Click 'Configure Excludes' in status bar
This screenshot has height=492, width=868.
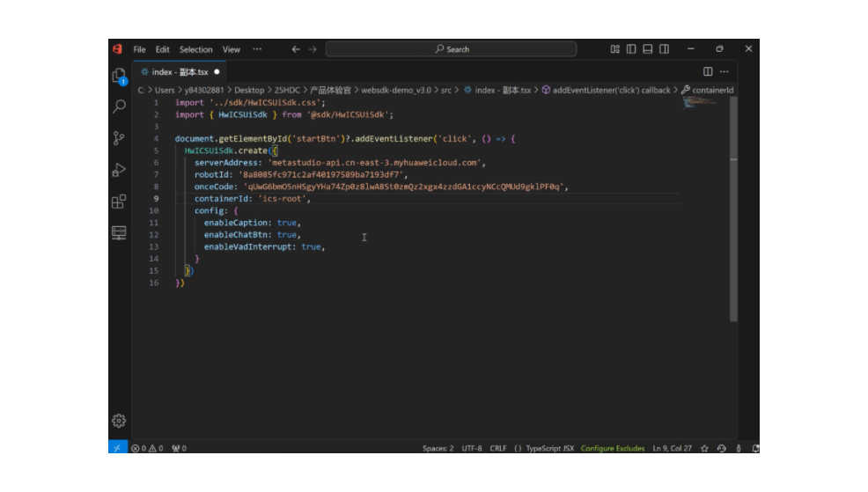click(x=613, y=448)
